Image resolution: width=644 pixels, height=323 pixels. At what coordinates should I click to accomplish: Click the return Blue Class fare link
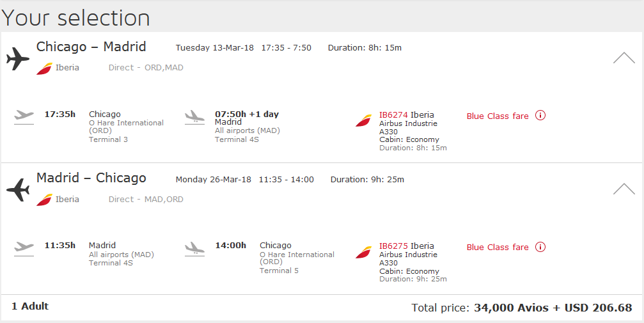click(x=498, y=248)
